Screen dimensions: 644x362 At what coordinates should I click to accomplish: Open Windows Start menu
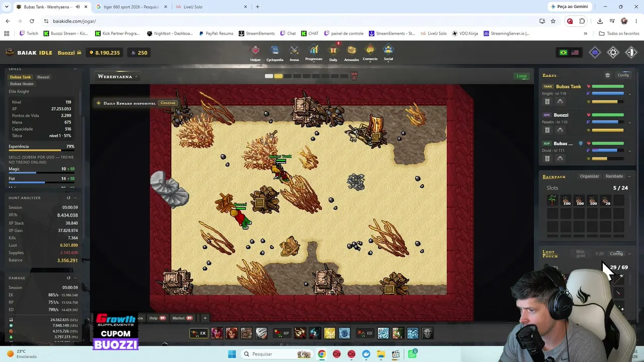click(232, 354)
